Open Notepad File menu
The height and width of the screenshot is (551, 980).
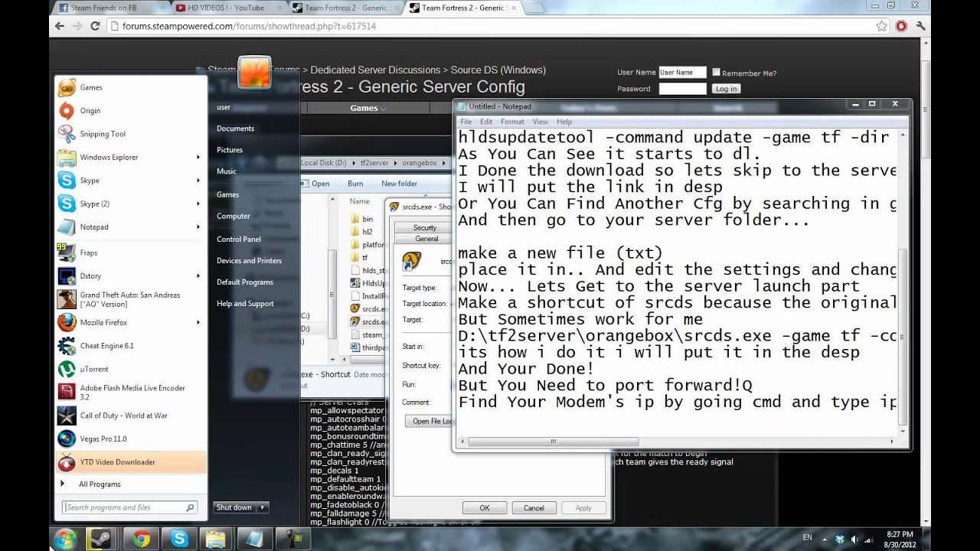pos(466,122)
